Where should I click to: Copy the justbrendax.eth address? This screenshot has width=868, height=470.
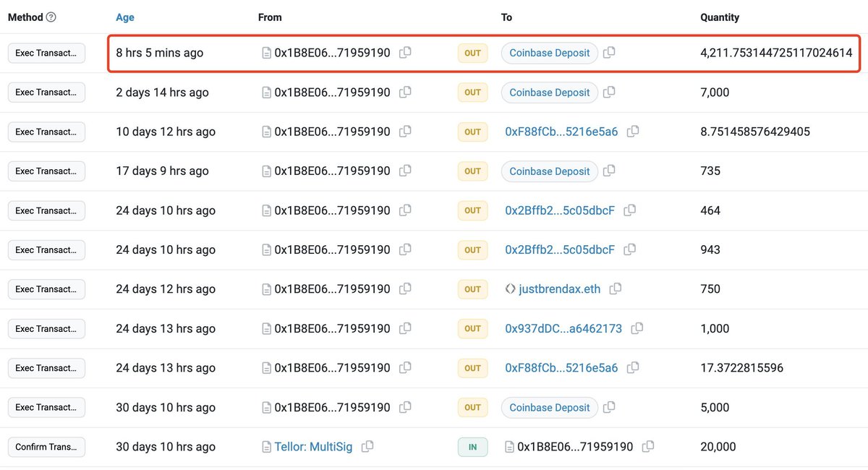616,289
